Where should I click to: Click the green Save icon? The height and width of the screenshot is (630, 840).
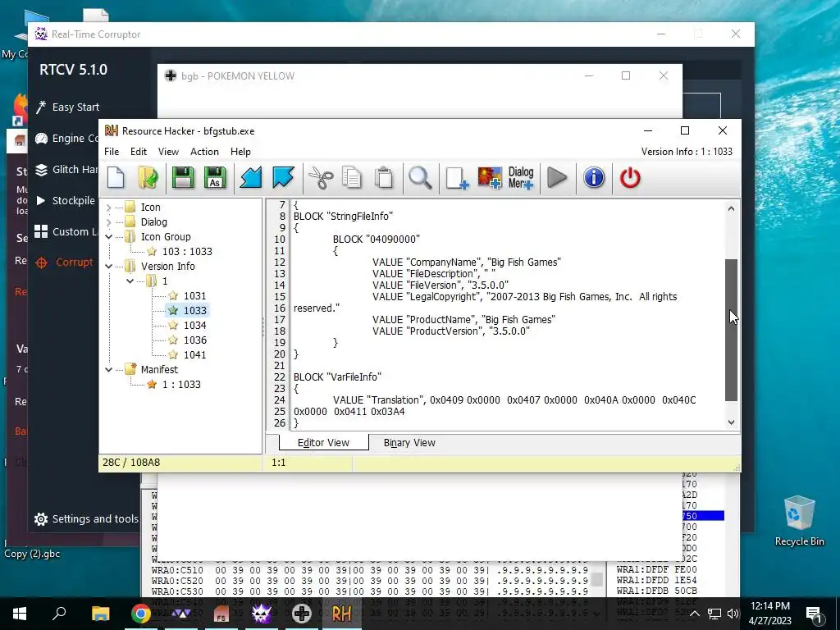(183, 178)
